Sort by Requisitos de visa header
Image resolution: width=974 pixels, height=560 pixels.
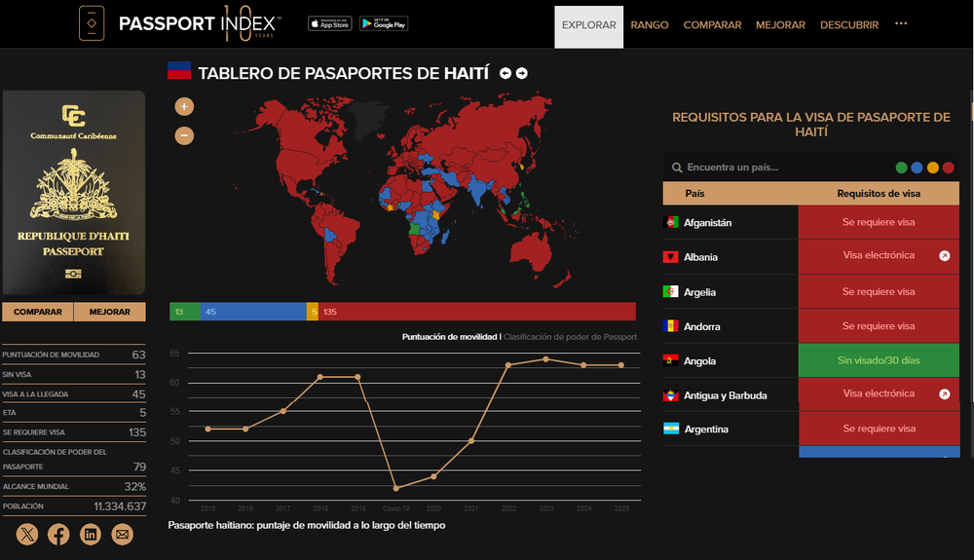pyautogui.click(x=879, y=193)
